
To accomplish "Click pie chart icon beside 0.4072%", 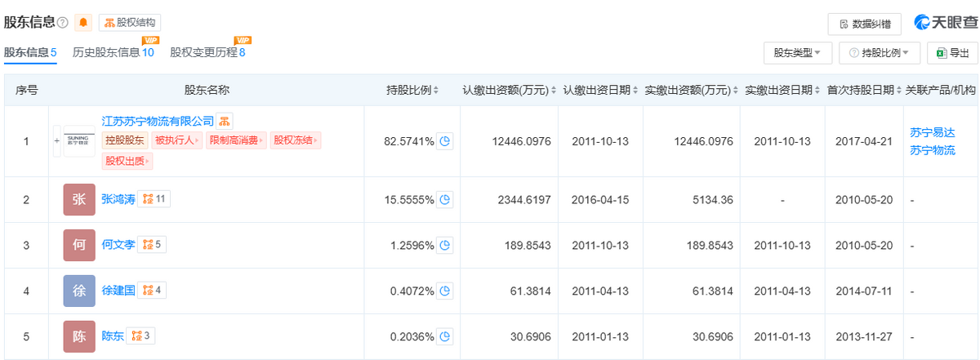I will tap(445, 291).
